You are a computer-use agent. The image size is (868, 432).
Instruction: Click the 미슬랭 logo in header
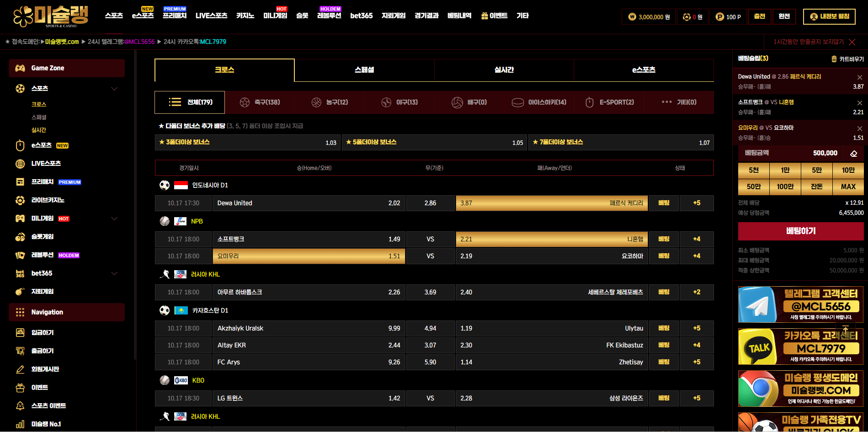coord(51,16)
